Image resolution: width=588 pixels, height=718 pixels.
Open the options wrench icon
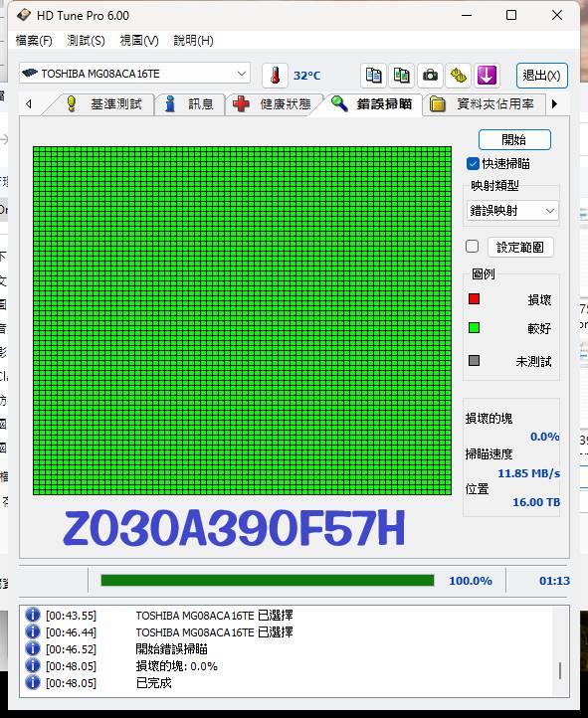click(458, 76)
